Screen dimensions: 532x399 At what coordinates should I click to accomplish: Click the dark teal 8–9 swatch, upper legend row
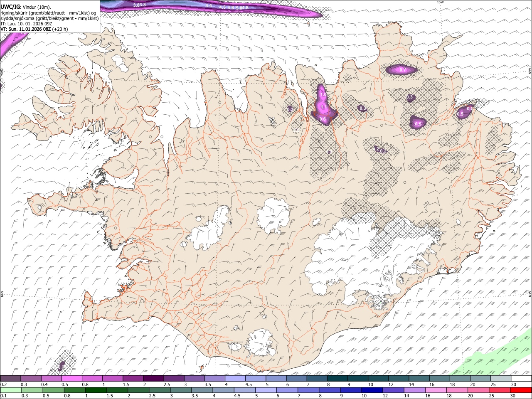[x=337, y=379]
